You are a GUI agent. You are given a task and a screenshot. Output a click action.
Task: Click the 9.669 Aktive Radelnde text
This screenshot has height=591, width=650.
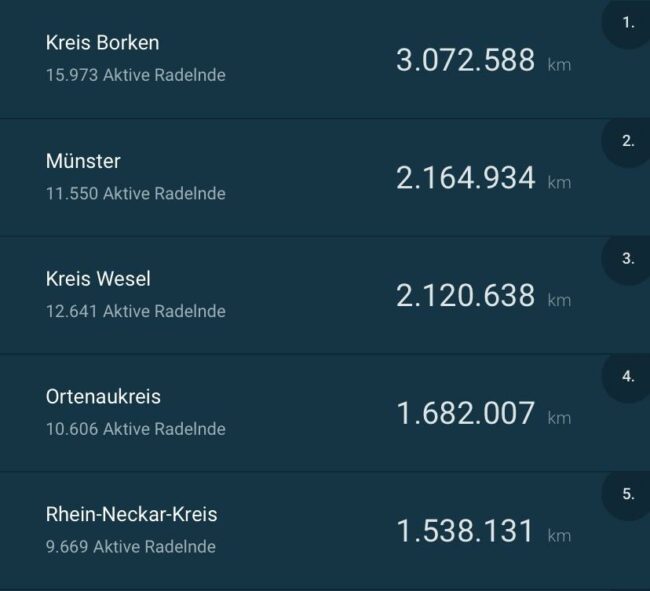tap(130, 547)
